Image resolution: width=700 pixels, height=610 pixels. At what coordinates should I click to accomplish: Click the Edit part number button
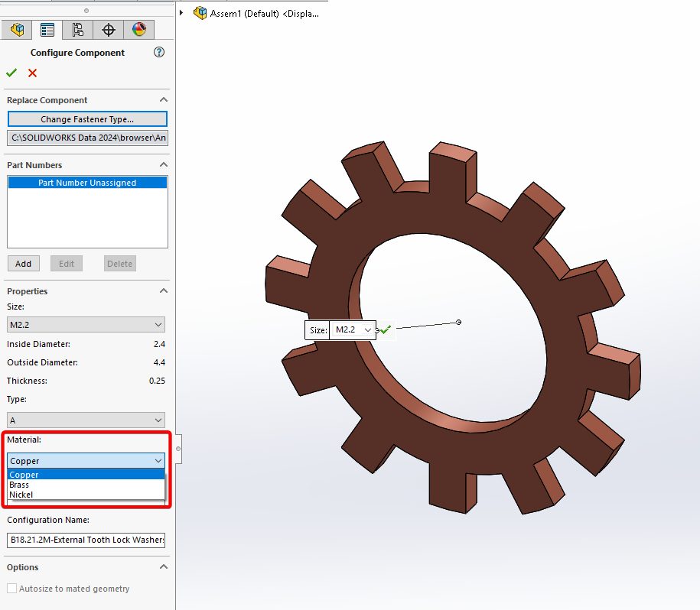[x=67, y=264]
